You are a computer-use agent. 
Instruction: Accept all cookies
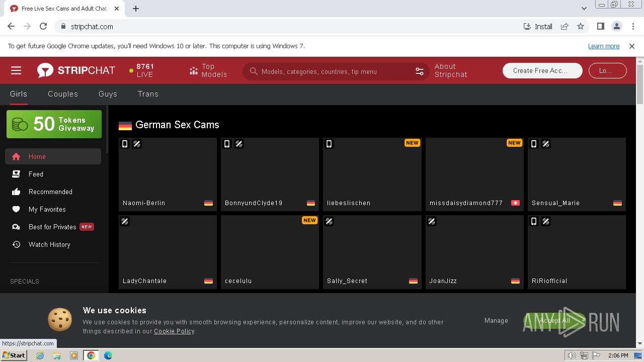(554, 320)
